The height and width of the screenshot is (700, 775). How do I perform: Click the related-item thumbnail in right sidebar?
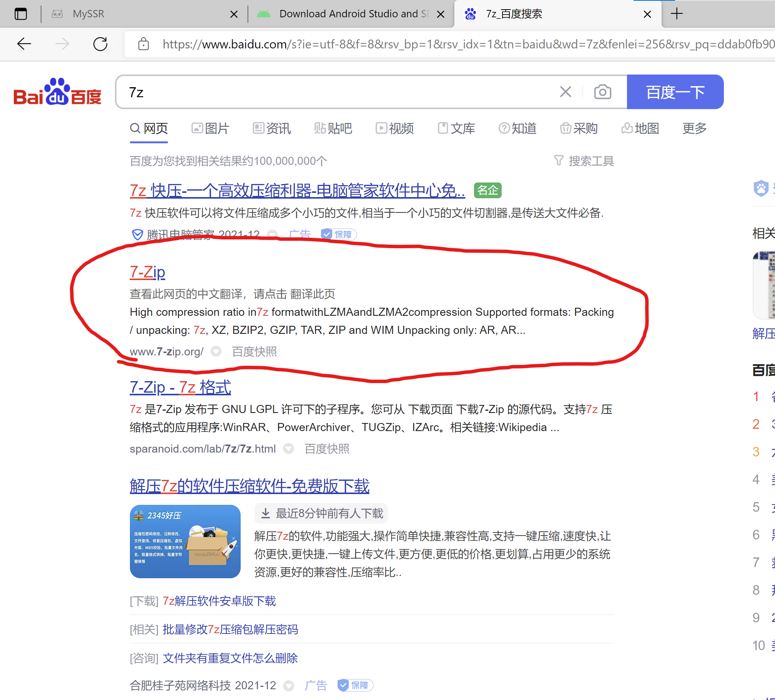coord(764,285)
